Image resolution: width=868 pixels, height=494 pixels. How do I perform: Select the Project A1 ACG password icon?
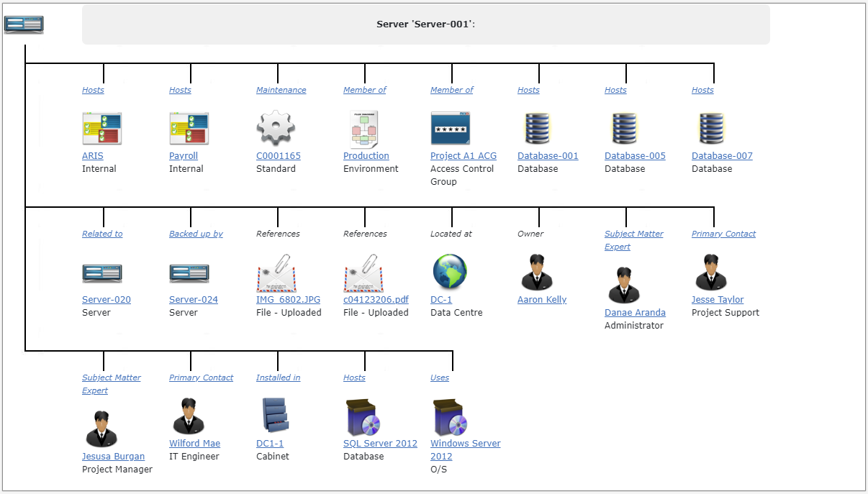point(451,129)
